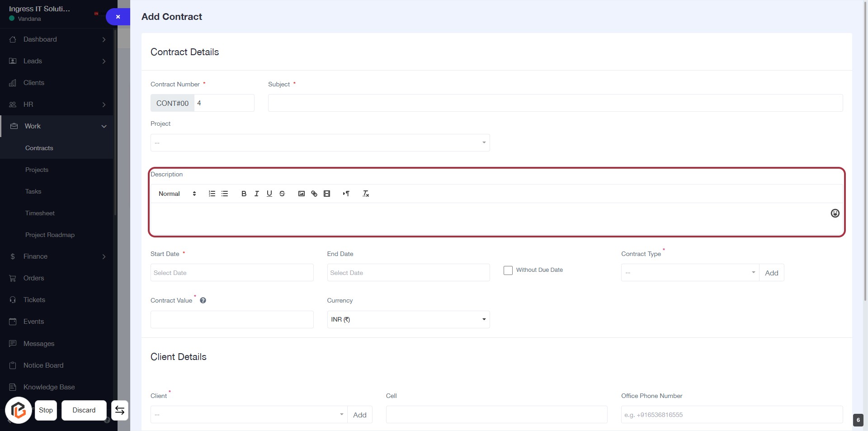Viewport: 868px width, 431px height.
Task: Clear text formatting in Description
Action: coord(366,194)
